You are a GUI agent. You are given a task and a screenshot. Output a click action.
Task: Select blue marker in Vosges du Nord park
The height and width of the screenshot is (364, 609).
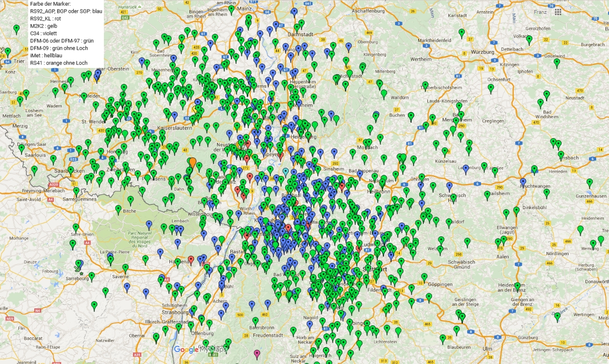coord(149,224)
